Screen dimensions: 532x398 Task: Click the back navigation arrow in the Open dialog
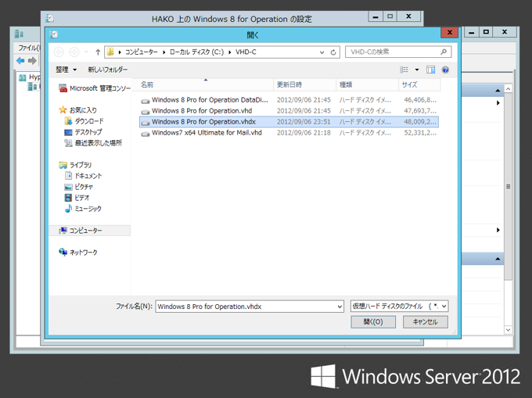click(x=59, y=52)
